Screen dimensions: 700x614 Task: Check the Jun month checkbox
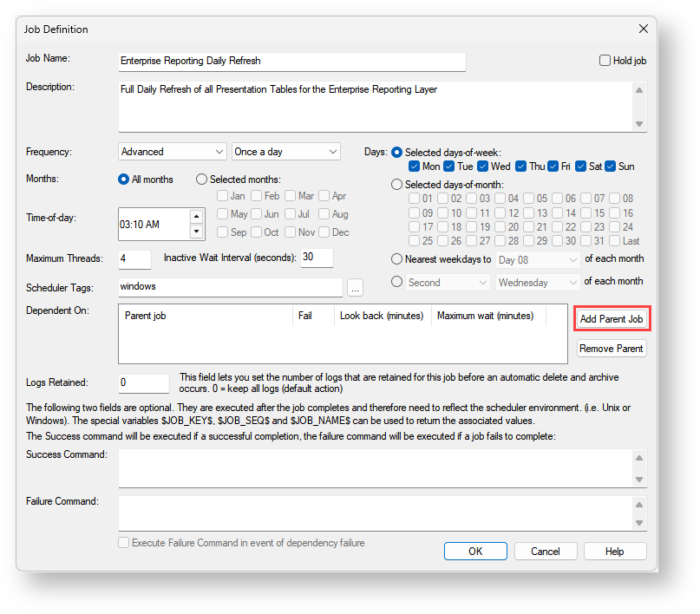256,213
